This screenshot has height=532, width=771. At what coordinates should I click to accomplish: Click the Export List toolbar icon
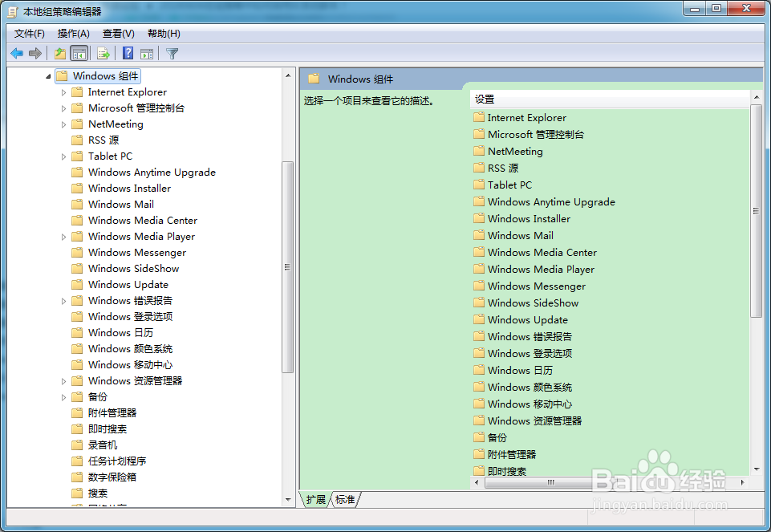tap(103, 53)
